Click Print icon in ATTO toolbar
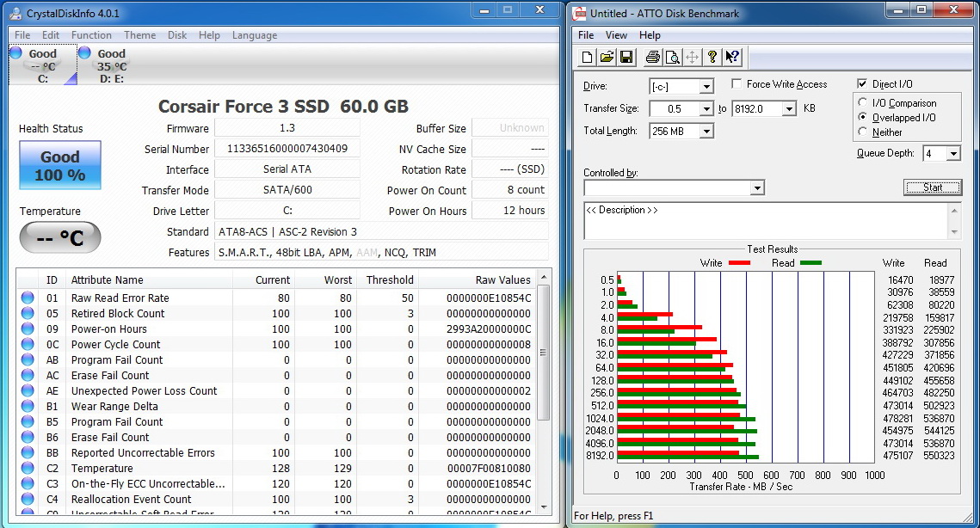This screenshot has height=528, width=980. (x=652, y=58)
